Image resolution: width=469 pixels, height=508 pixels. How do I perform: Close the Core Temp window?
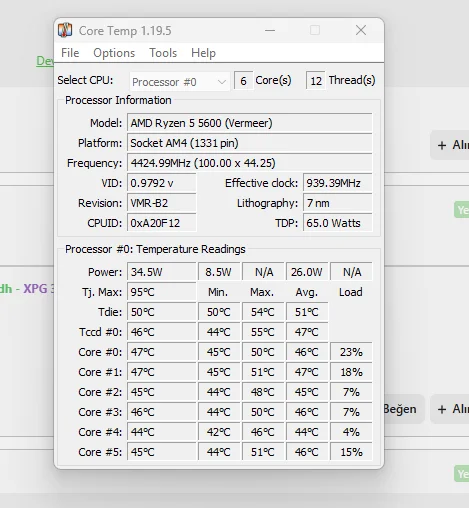point(361,30)
